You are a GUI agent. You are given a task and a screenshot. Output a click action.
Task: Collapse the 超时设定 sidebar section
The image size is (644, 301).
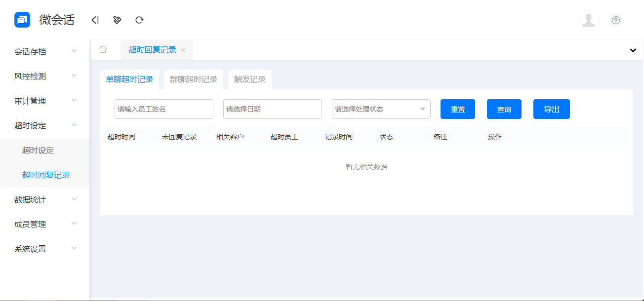[x=43, y=125]
